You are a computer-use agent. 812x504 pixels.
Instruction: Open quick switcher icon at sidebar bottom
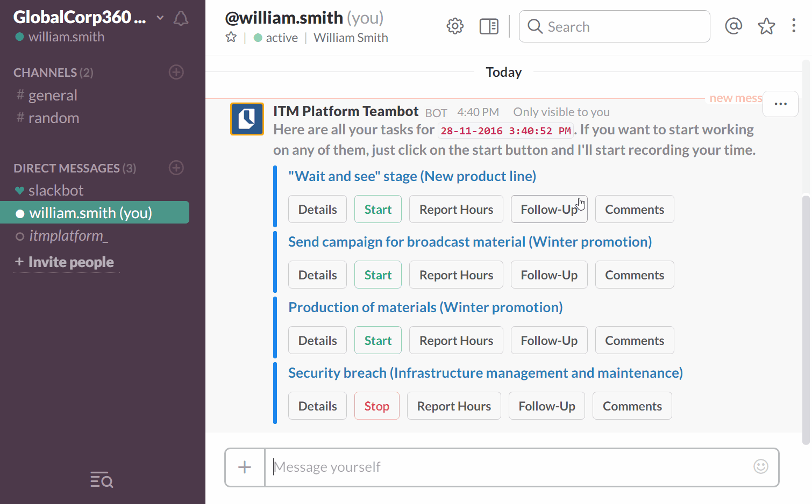coord(102,479)
